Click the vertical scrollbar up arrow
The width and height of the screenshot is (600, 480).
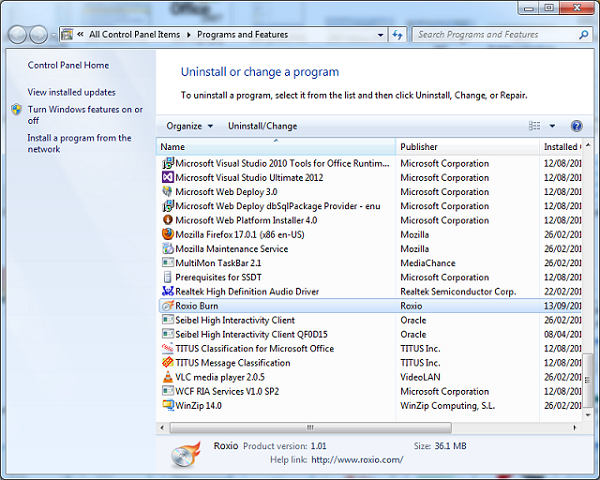click(588, 145)
